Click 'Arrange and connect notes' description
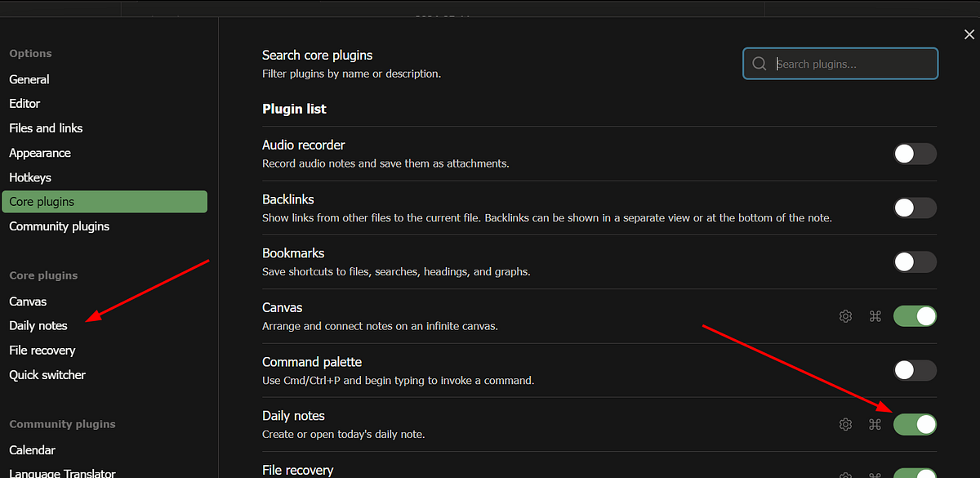980x478 pixels. tap(380, 326)
